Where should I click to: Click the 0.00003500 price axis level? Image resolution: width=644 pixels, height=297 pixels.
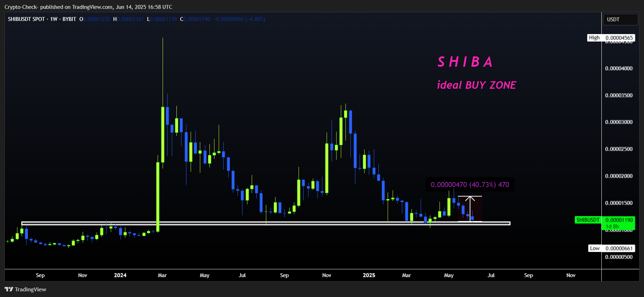click(x=619, y=95)
